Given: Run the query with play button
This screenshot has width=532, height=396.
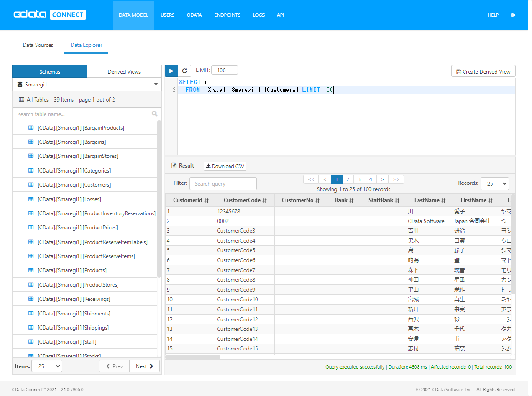Looking at the screenshot, I should point(171,71).
